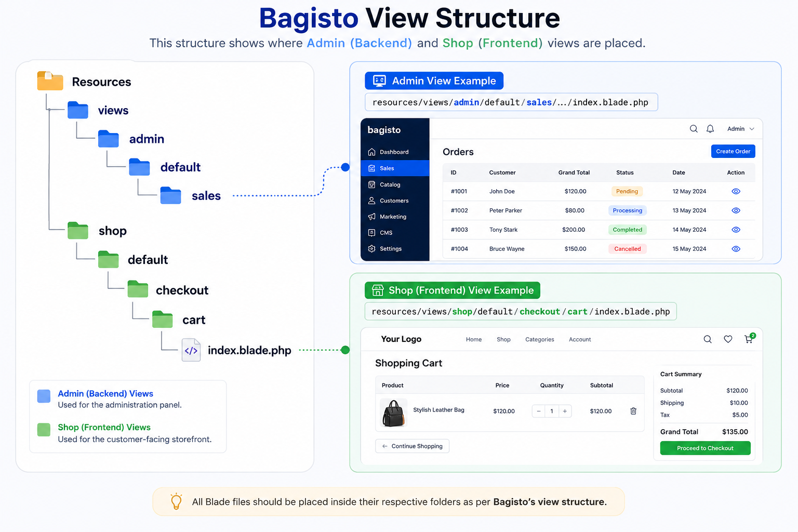Click the Marketing megaphone icon in sidebar

371,217
